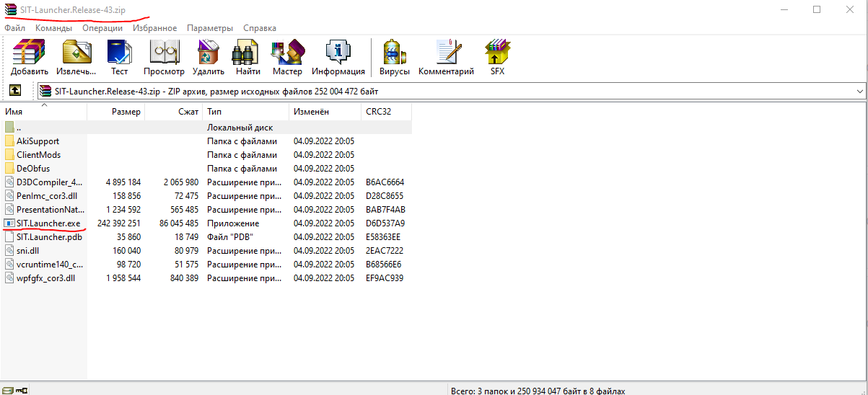
Task: Sort list by CRC32 column header
Action: pyautogui.click(x=386, y=112)
